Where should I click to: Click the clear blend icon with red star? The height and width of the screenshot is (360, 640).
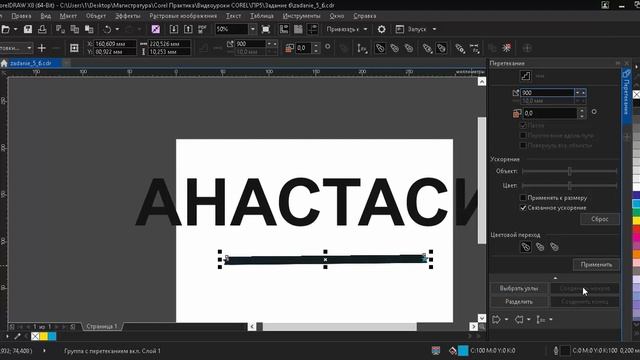[x=507, y=48]
